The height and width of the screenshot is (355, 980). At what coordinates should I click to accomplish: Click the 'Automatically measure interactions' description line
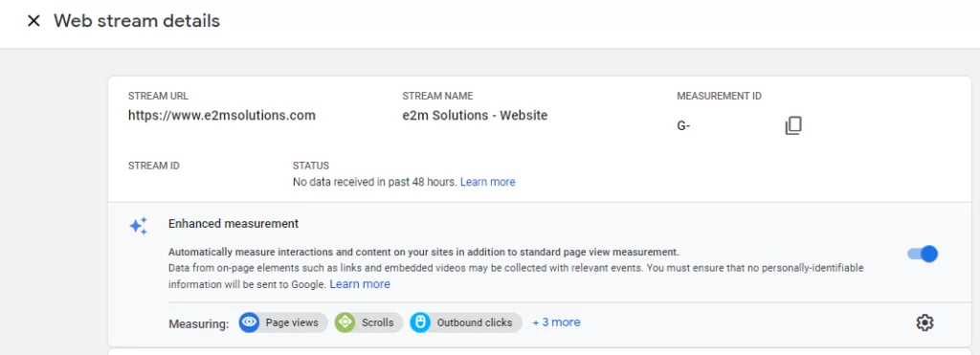click(424, 253)
